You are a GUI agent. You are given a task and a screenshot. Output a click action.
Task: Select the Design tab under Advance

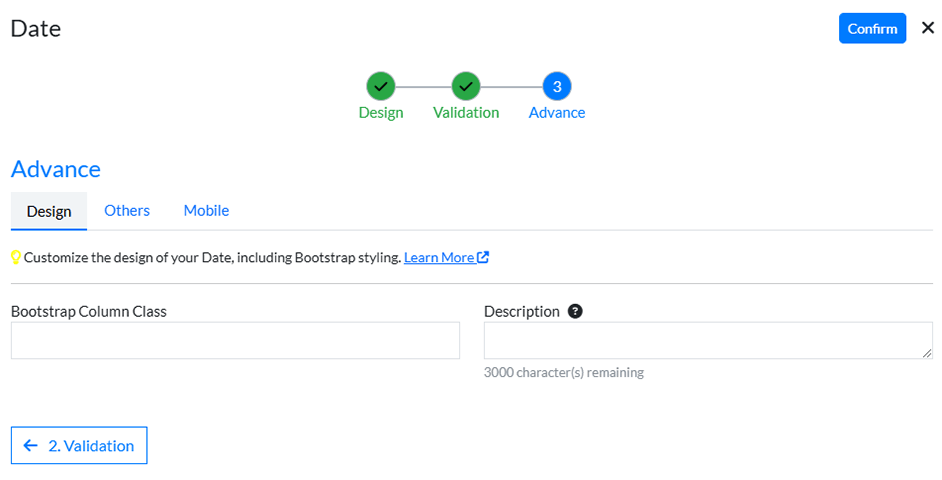(49, 211)
